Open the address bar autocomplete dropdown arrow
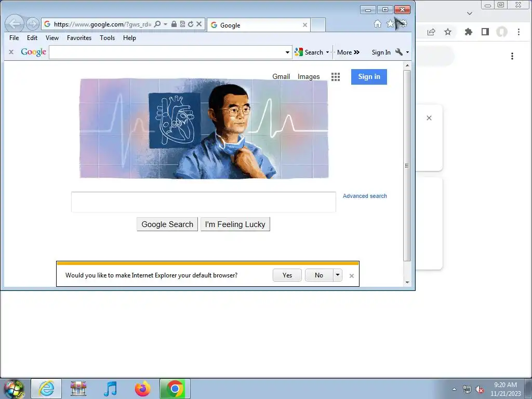This screenshot has width=532, height=399. point(166,24)
